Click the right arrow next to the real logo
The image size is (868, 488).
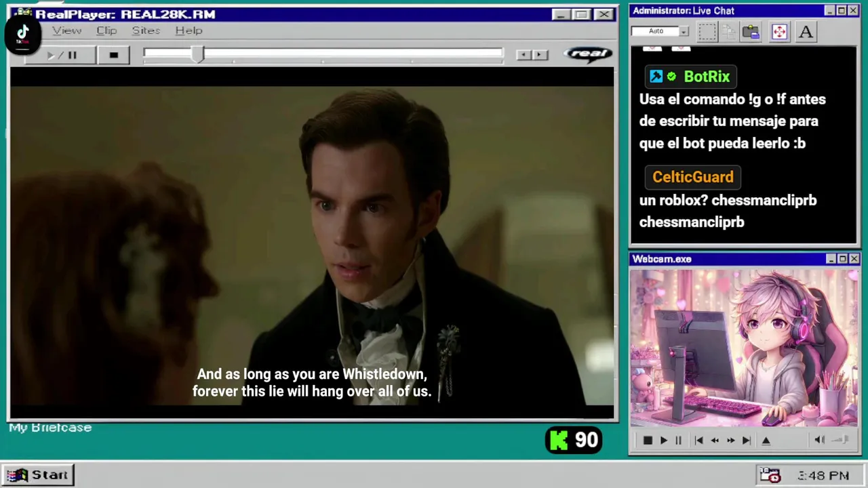540,55
